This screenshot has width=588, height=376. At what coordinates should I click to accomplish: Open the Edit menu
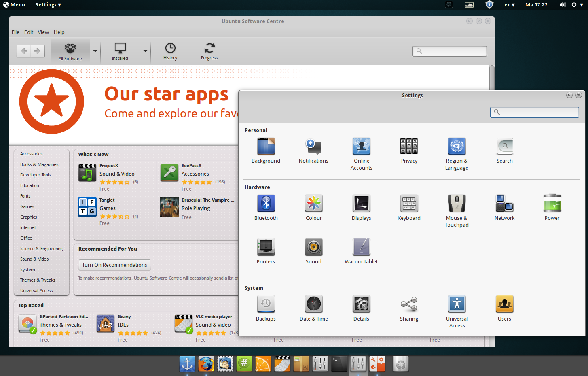tap(29, 32)
